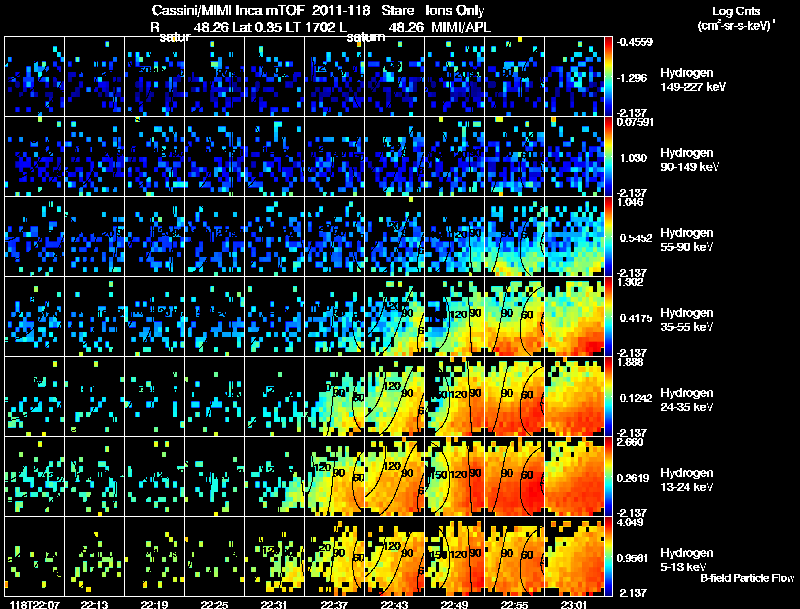Click the 118T22:07 time label
The width and height of the screenshot is (800, 609).
tap(35, 604)
